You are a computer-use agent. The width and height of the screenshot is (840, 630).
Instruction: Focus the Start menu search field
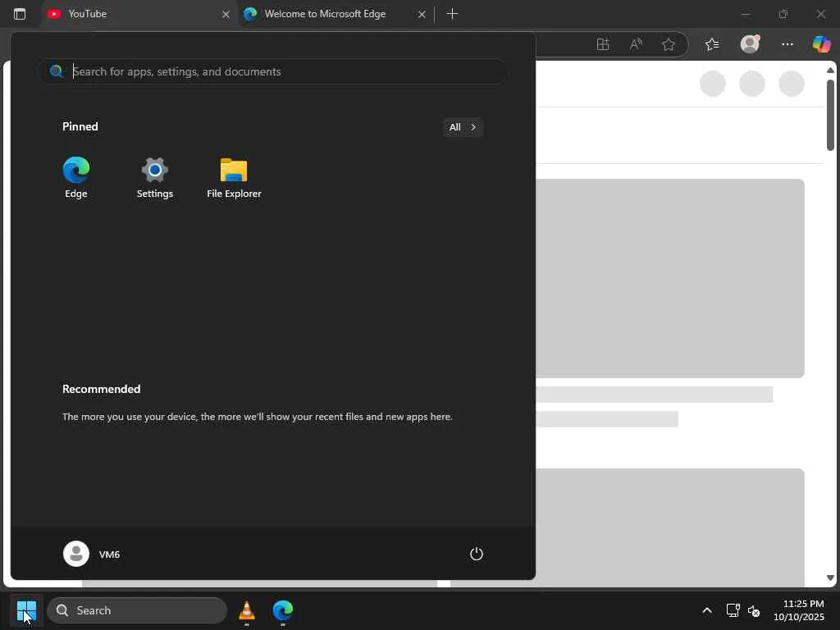[x=272, y=71]
